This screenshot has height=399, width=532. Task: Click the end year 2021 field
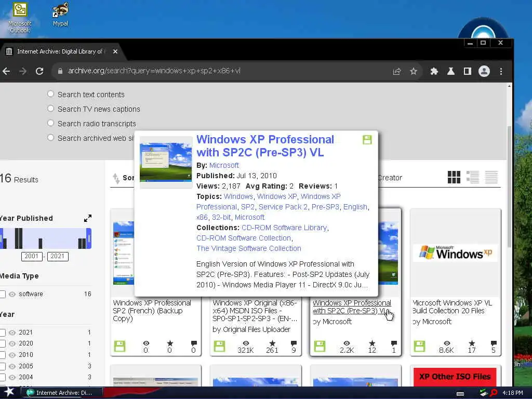[x=57, y=256]
